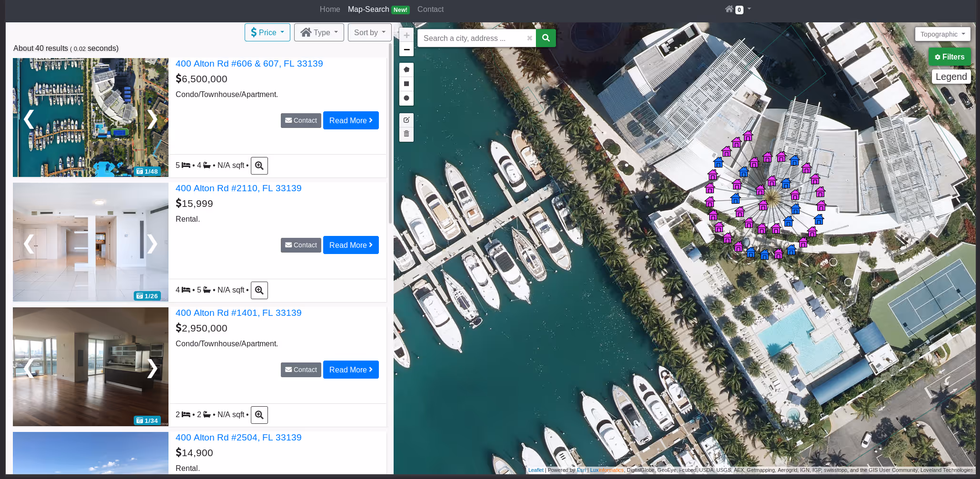Screen dimensions: 980x479
Task: Click the edit layers map icon
Action: tap(406, 120)
